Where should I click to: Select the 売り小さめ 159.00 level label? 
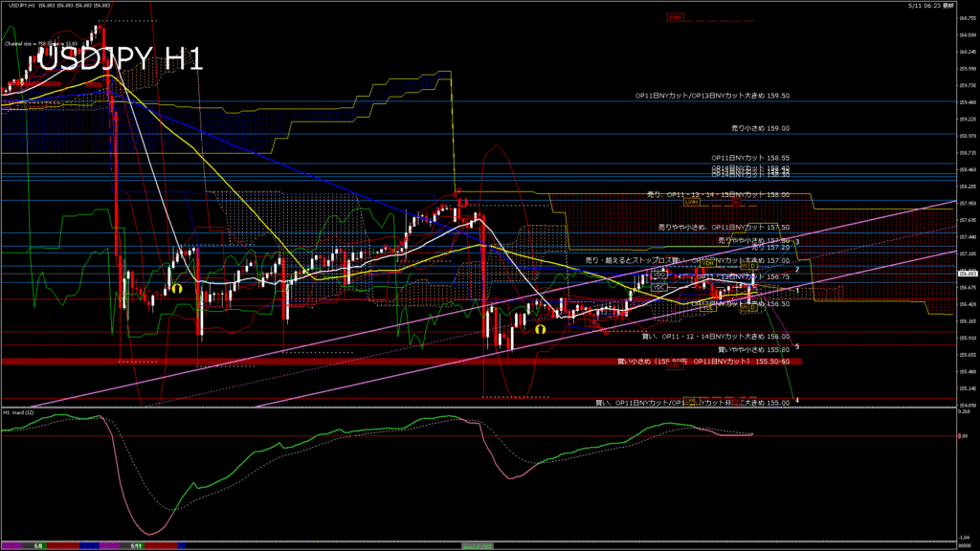coord(761,128)
